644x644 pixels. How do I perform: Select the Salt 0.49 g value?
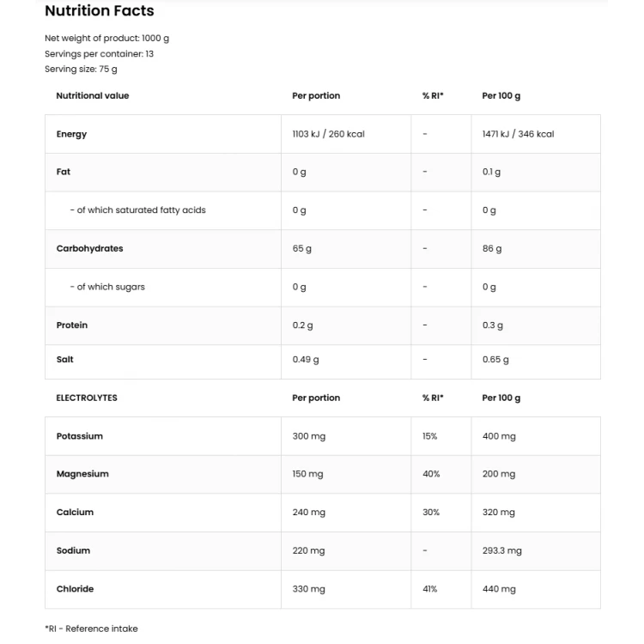point(306,360)
